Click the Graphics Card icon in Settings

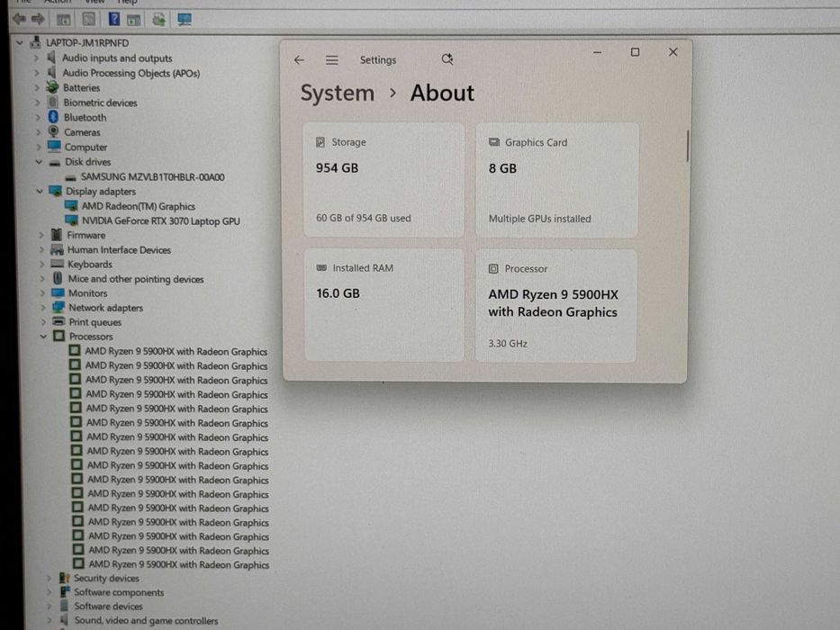[494, 142]
